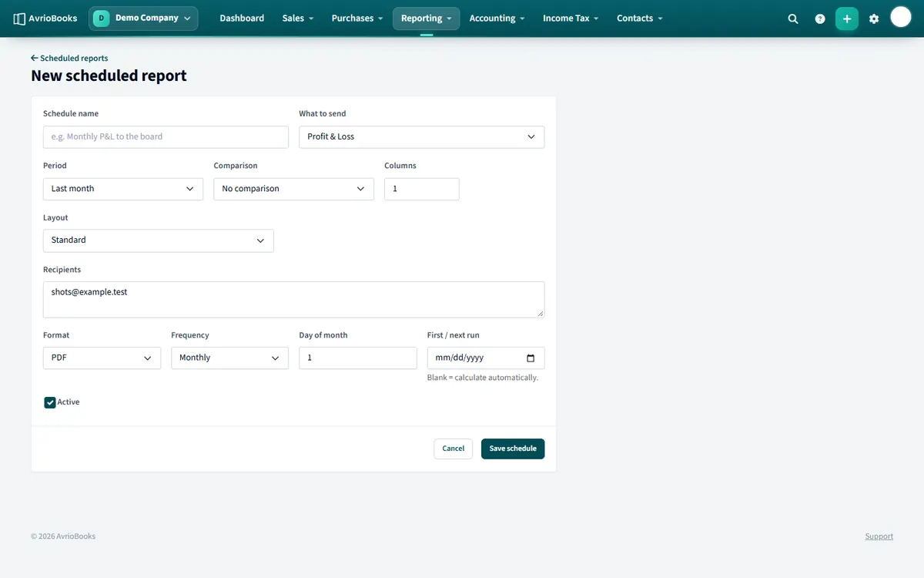Expand the Frequency dropdown
This screenshot has height=578, width=924.
click(229, 358)
